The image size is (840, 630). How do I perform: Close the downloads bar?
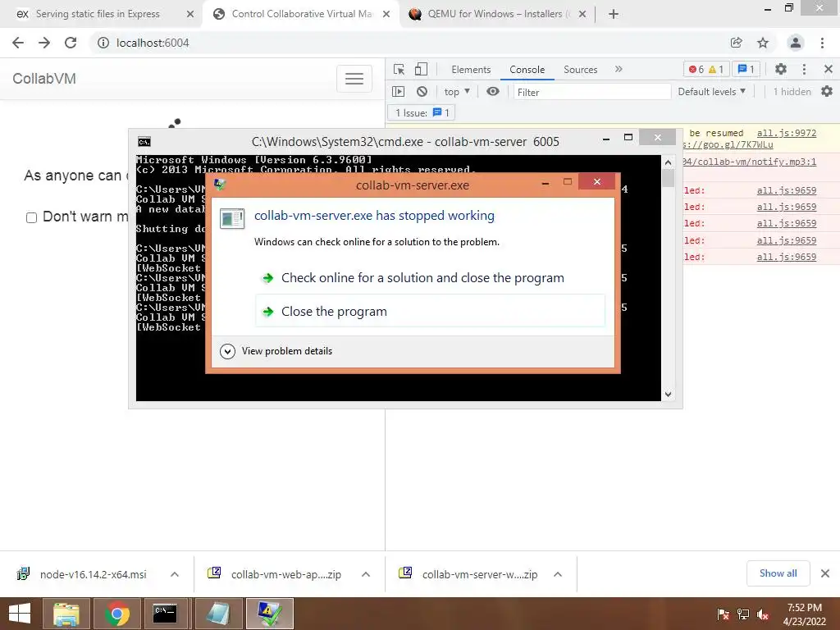tap(825, 573)
